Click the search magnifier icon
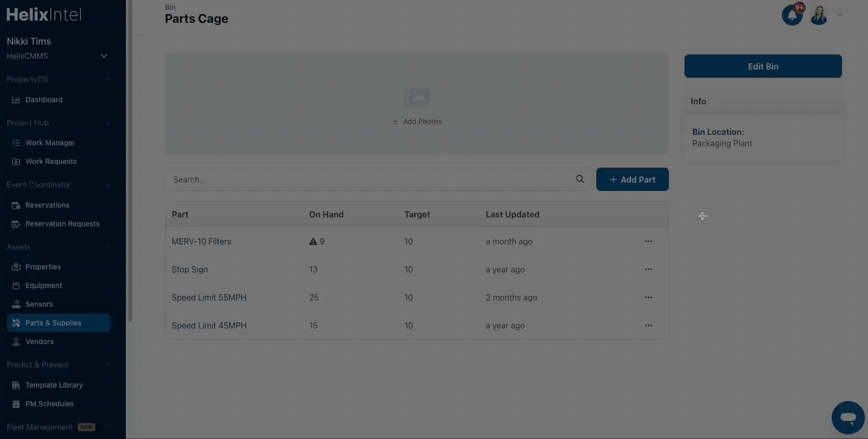Viewport: 868px width, 439px height. coord(580,179)
